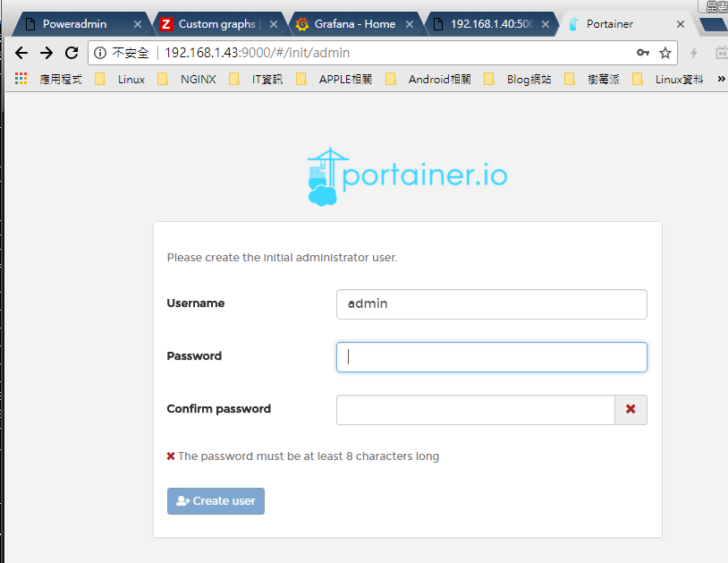Close the Portainer tab

tap(681, 24)
